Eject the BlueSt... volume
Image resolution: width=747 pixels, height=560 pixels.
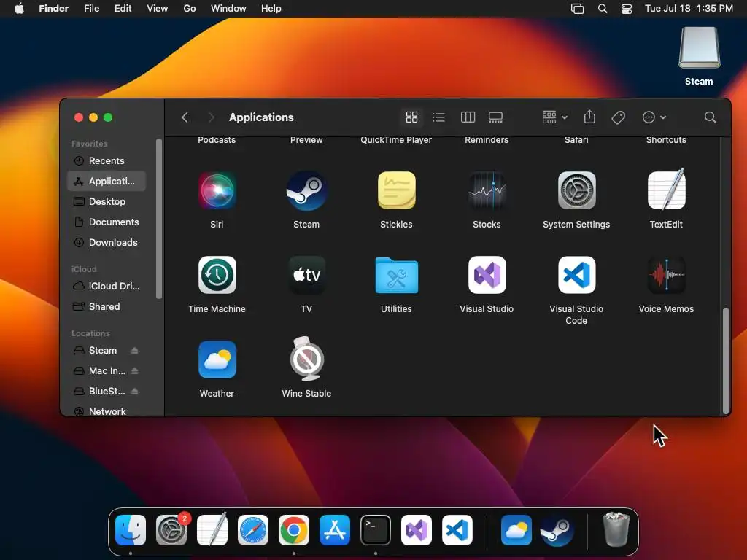point(134,392)
